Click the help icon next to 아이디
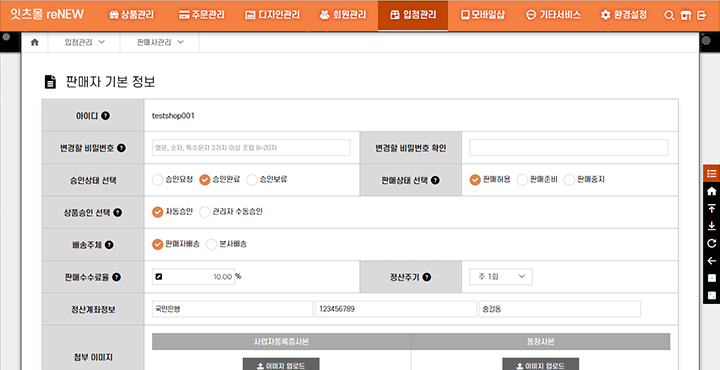The image size is (720, 370). (106, 116)
